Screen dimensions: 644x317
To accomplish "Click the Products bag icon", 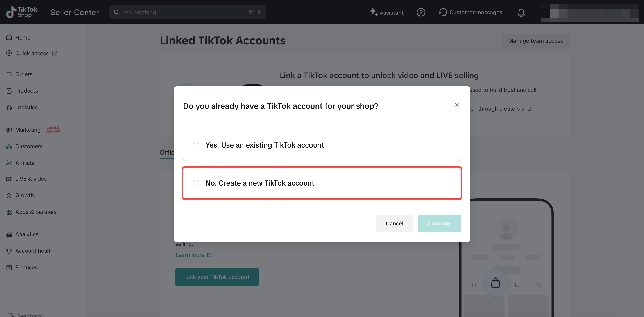I will [9, 91].
